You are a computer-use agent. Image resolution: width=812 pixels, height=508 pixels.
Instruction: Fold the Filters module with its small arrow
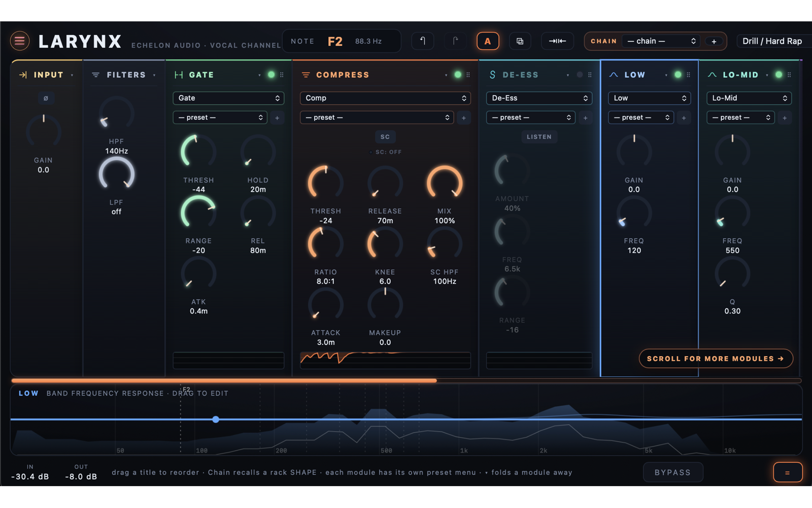tap(154, 75)
